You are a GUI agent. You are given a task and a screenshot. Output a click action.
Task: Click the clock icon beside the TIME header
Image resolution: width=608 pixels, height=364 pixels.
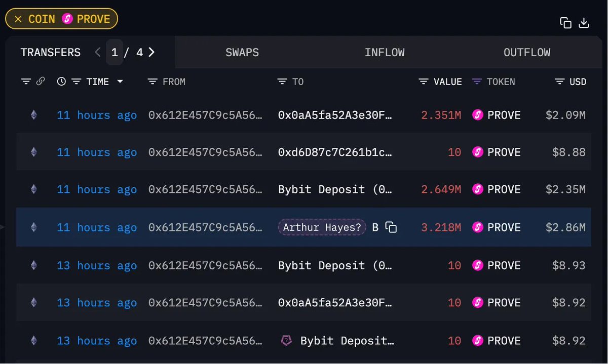(61, 82)
